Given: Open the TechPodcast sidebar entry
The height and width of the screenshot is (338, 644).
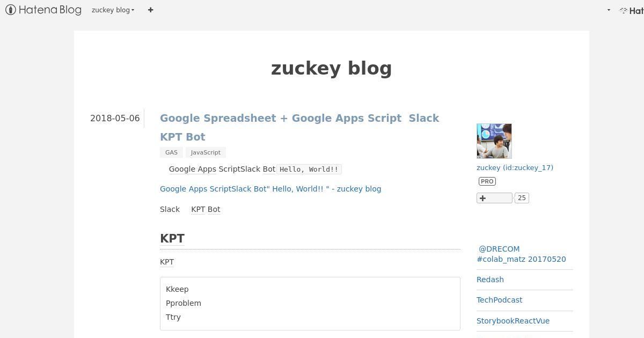Looking at the screenshot, I should tap(499, 300).
